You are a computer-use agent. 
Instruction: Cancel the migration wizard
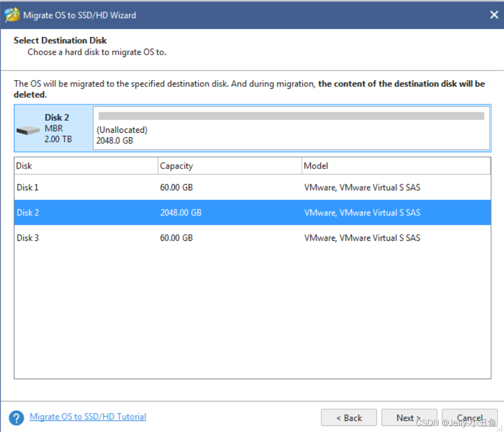470,418
